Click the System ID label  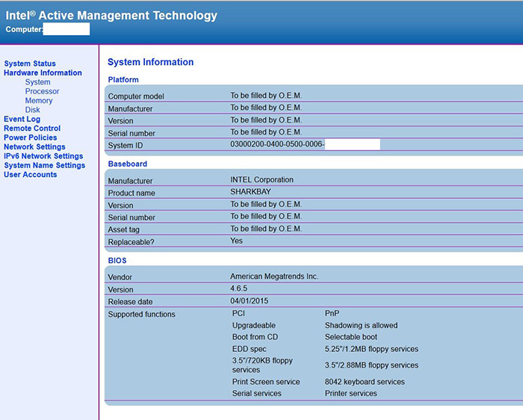[125, 146]
